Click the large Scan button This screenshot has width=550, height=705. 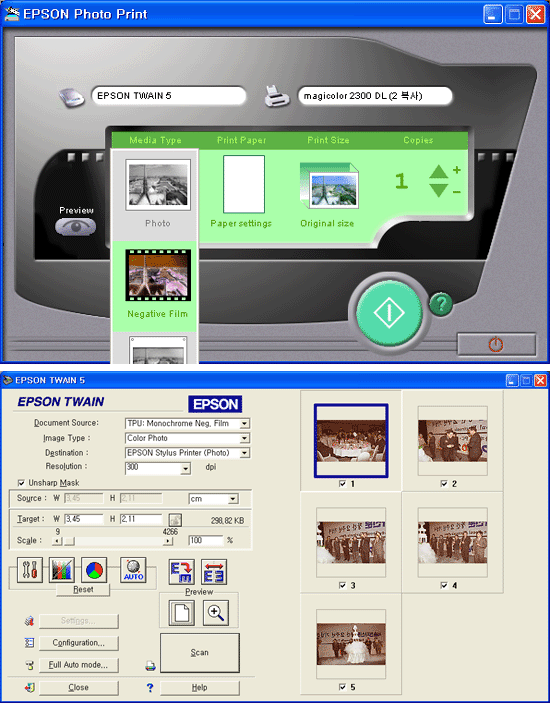point(200,653)
